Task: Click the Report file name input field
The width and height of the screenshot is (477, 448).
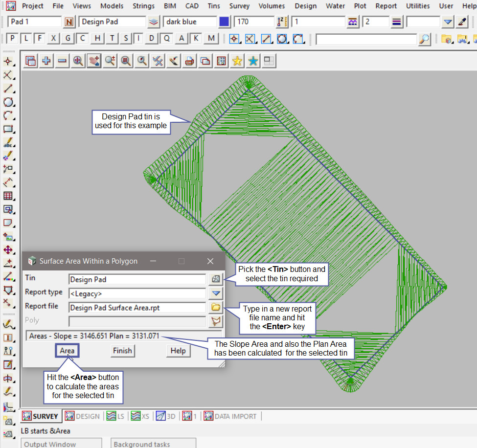Action: tap(137, 308)
